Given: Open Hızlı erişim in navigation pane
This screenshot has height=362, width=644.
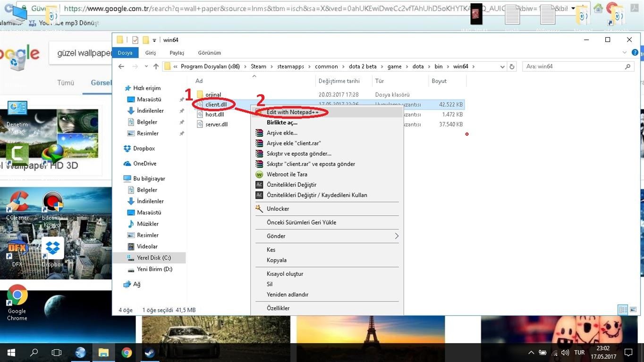Looking at the screenshot, I should [147, 88].
